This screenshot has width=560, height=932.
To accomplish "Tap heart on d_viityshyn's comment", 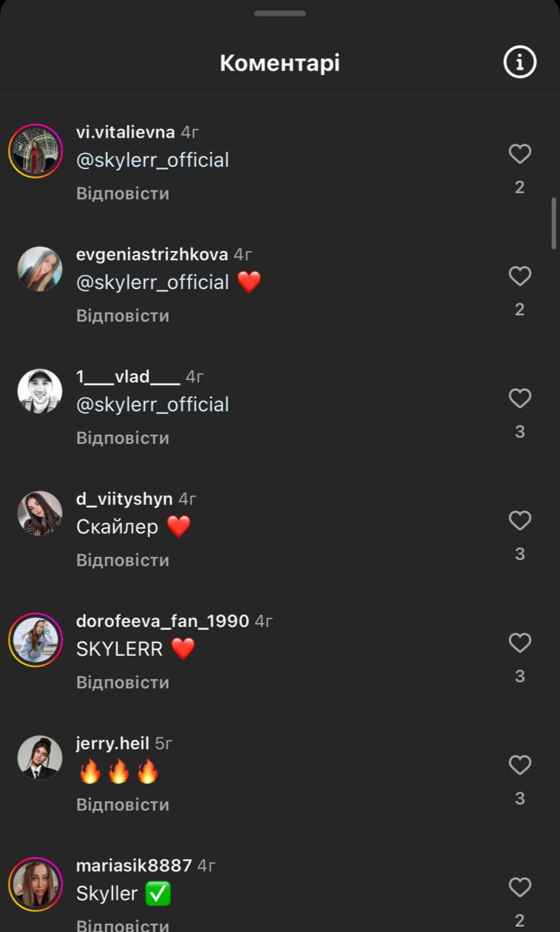I will [519, 521].
